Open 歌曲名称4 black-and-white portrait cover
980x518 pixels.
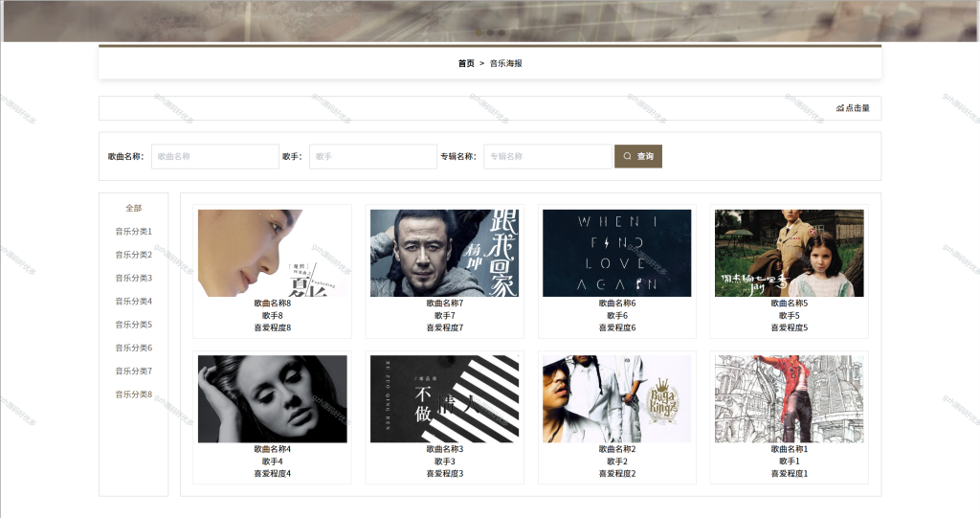click(x=273, y=399)
